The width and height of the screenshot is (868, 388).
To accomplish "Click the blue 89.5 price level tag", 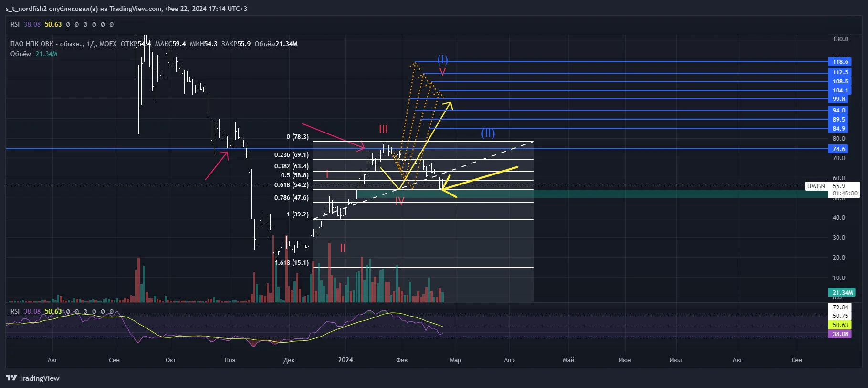I will [x=839, y=120].
